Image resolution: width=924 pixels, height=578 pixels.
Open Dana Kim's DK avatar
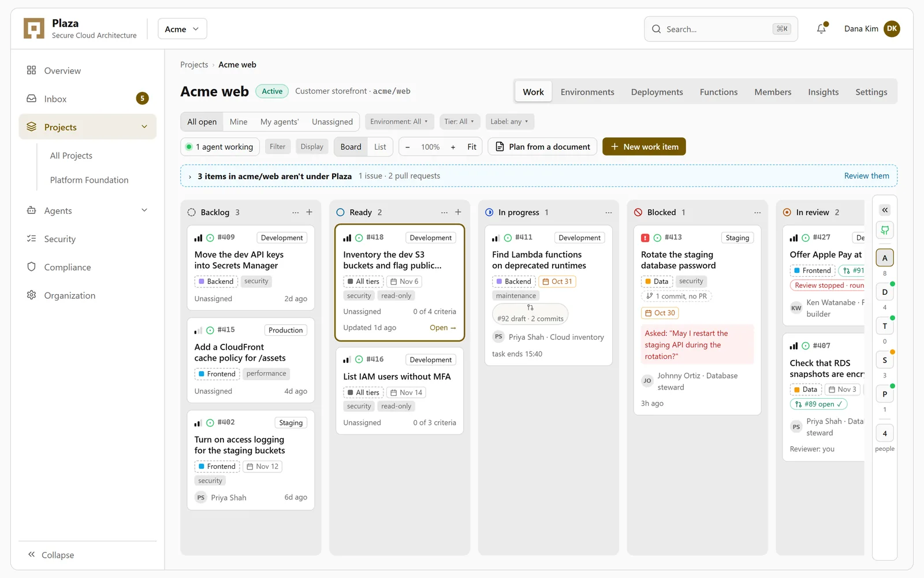click(x=892, y=29)
